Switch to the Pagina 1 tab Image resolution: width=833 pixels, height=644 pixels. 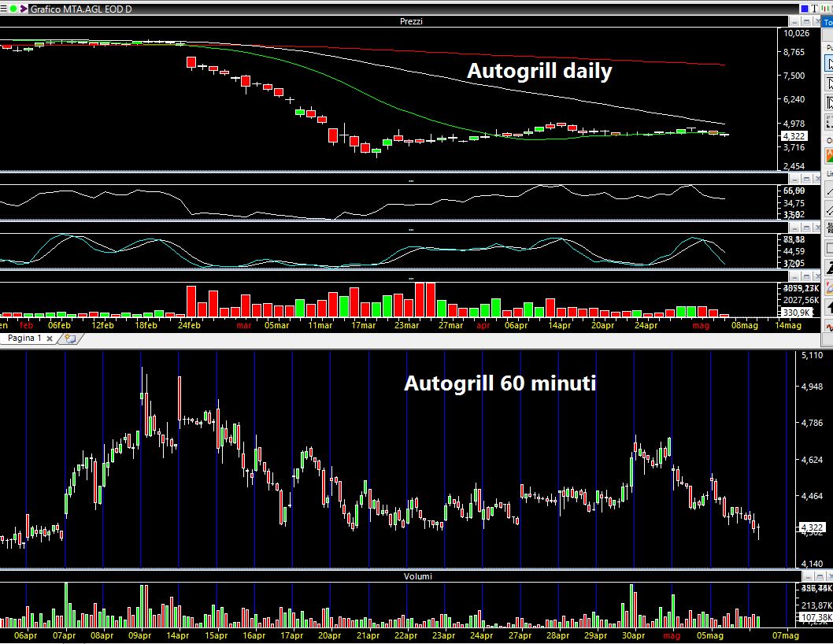point(24,339)
